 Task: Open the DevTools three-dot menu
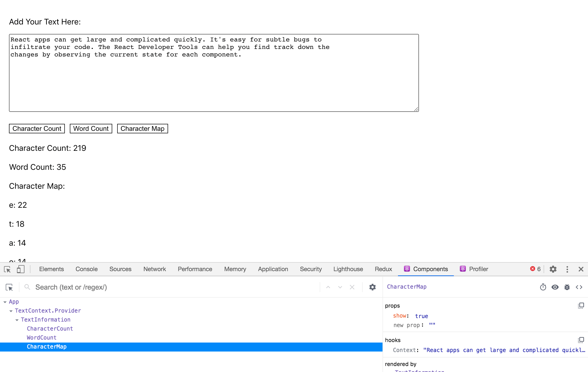click(x=567, y=269)
